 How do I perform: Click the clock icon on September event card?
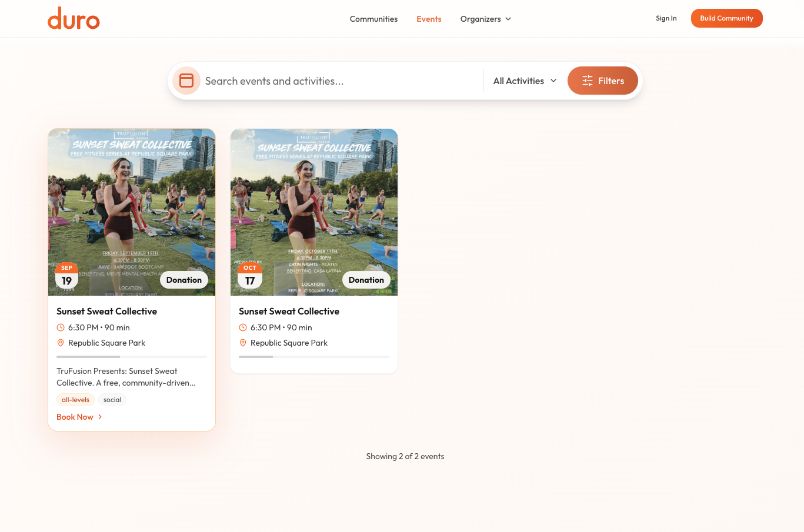click(x=61, y=327)
